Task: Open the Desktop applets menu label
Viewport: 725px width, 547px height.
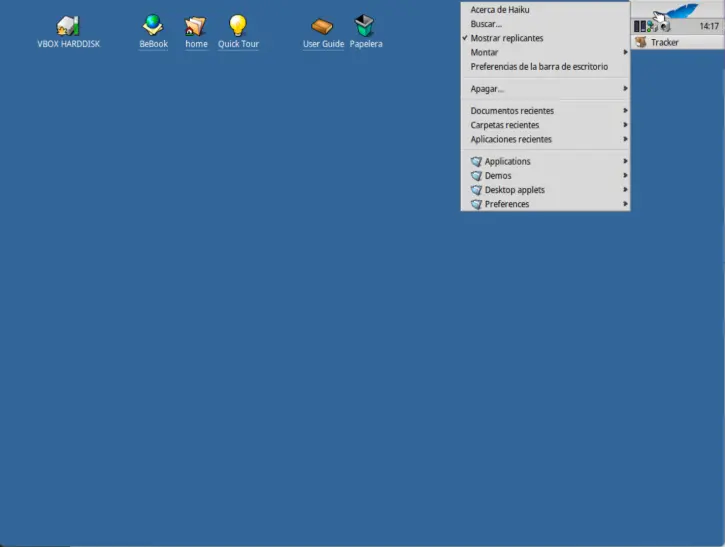Action: point(515,190)
